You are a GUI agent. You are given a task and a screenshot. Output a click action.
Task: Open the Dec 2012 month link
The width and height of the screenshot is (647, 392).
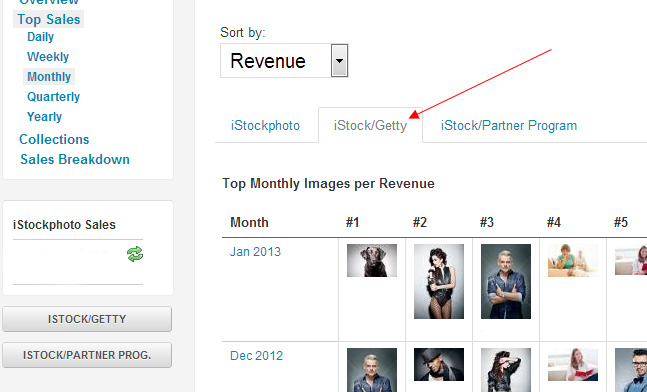(256, 356)
